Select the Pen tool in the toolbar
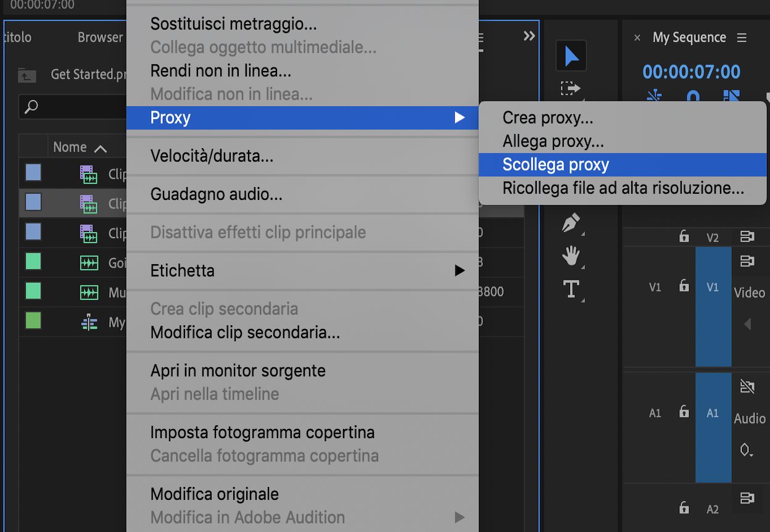 571,223
